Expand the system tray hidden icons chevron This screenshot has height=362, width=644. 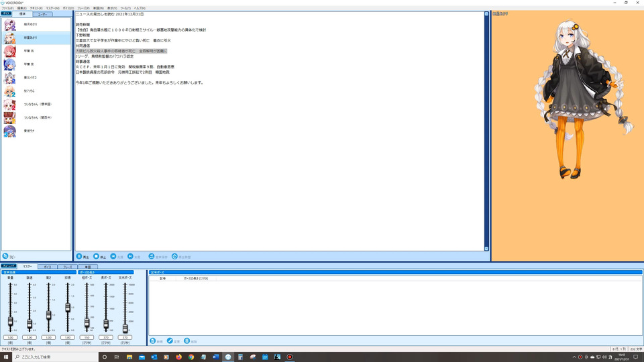click(574, 357)
